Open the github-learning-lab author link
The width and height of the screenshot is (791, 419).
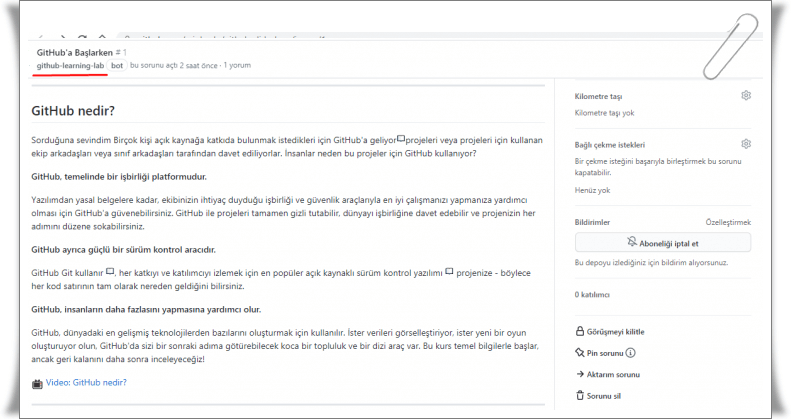pyautogui.click(x=70, y=66)
